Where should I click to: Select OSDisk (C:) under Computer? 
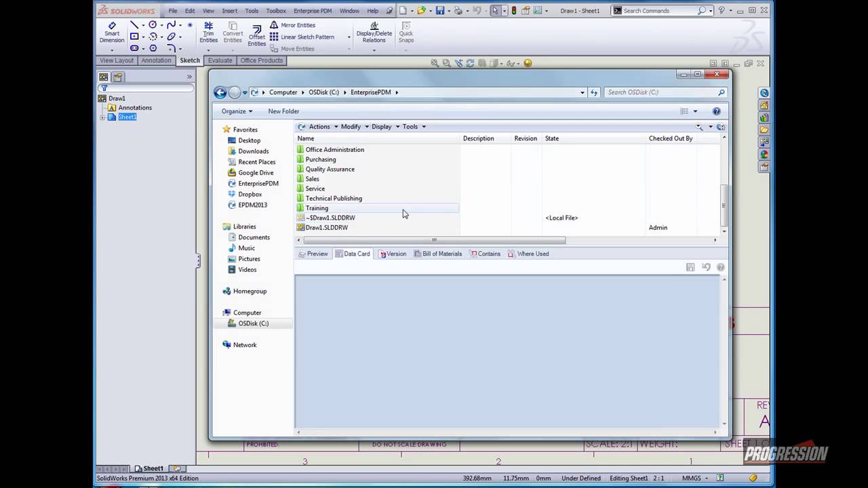[254, 323]
